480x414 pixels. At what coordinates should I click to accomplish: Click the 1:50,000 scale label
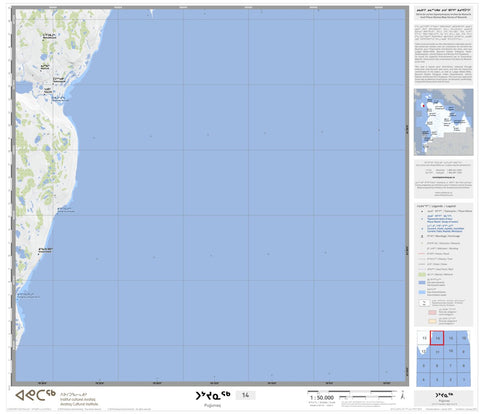click(322, 398)
